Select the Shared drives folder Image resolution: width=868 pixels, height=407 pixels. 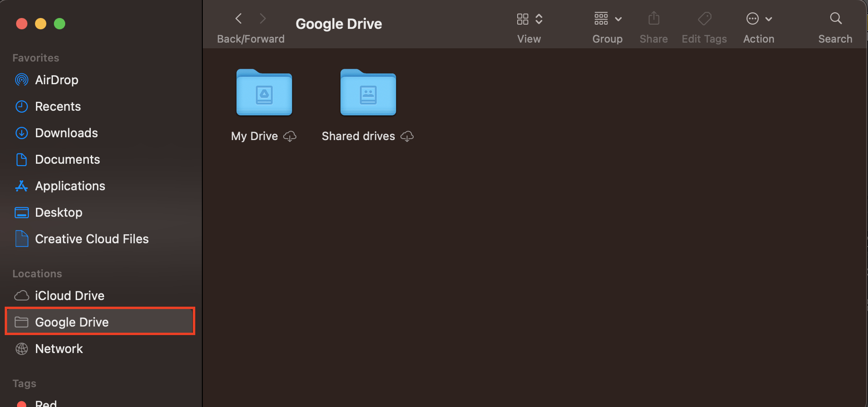coord(368,93)
